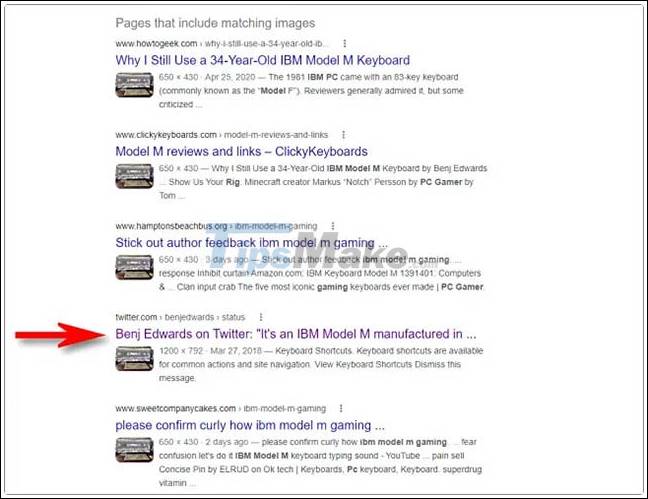
Task: Open "please confirm curly how ibm model m gaming" result
Action: (x=250, y=425)
